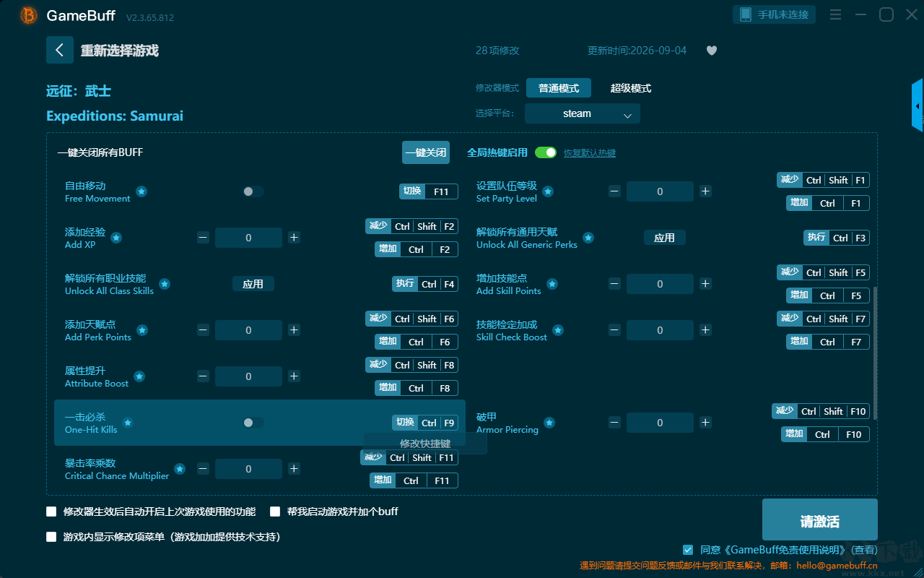Edit Add XP decrease Ctrl Shift F2 hotkey

pos(411,226)
